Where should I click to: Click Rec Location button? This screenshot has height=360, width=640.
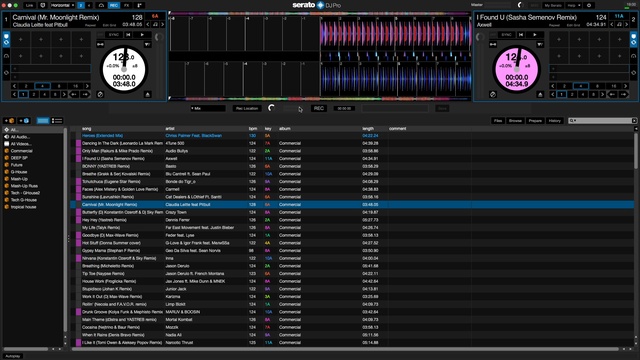coord(247,108)
